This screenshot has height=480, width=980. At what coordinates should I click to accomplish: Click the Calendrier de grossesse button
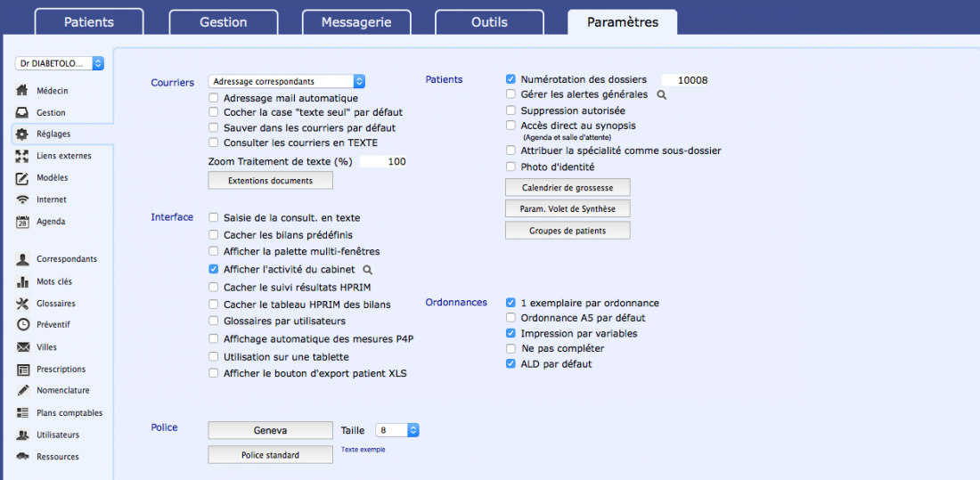click(x=568, y=188)
